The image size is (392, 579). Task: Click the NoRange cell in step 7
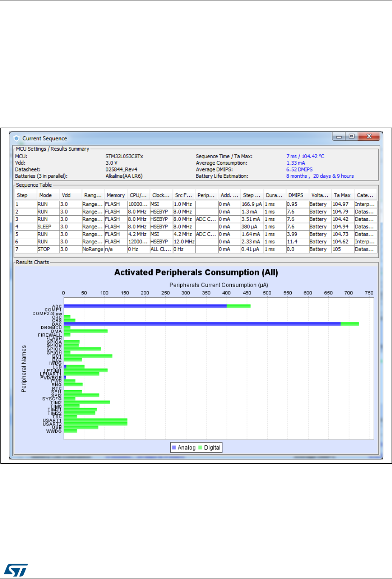click(93, 249)
